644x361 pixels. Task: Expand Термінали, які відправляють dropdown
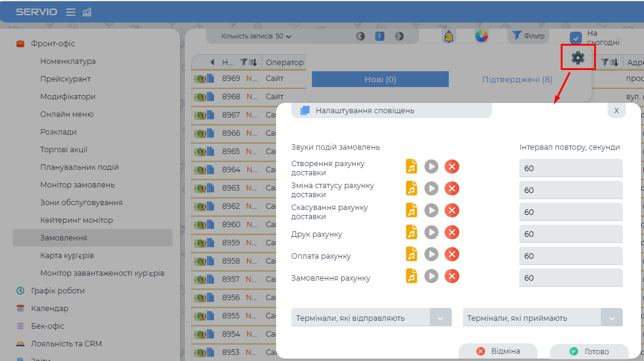[x=440, y=317]
